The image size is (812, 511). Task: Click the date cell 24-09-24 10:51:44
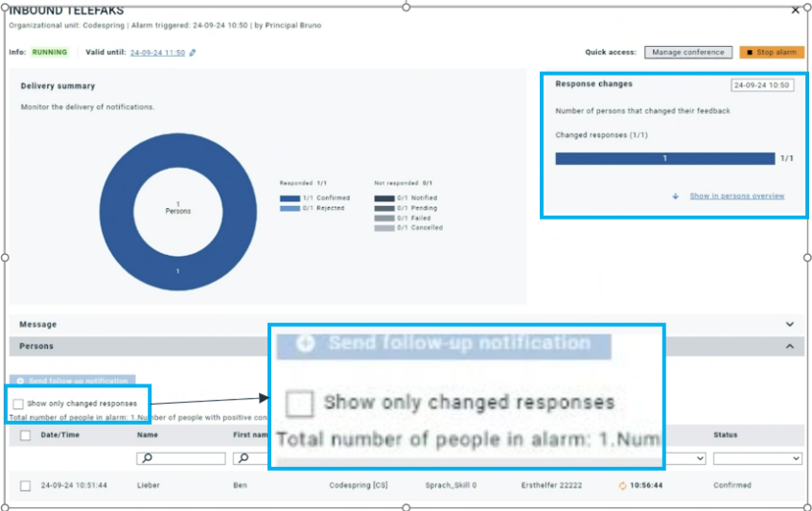click(x=74, y=486)
